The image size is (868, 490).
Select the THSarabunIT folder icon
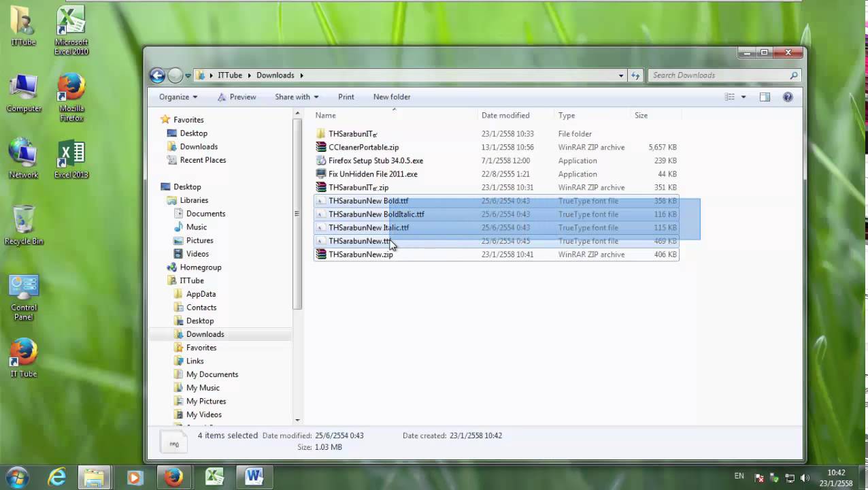tap(321, 134)
